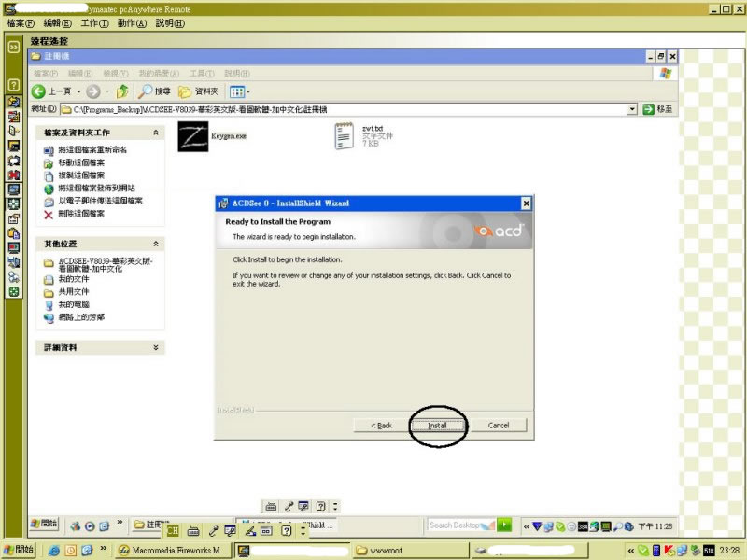Open pcAnywhere 工作(T) menu
Screen dimensions: 747x560
point(94,22)
